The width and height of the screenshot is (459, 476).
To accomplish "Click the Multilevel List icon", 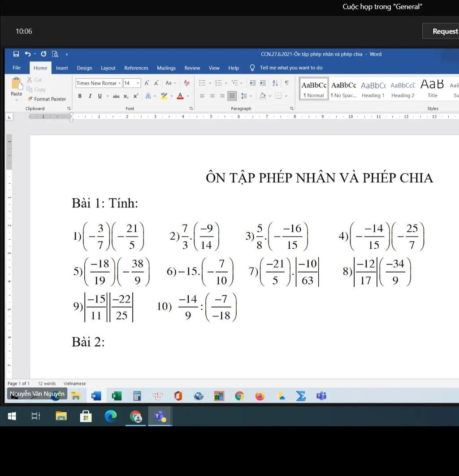I will [x=235, y=82].
